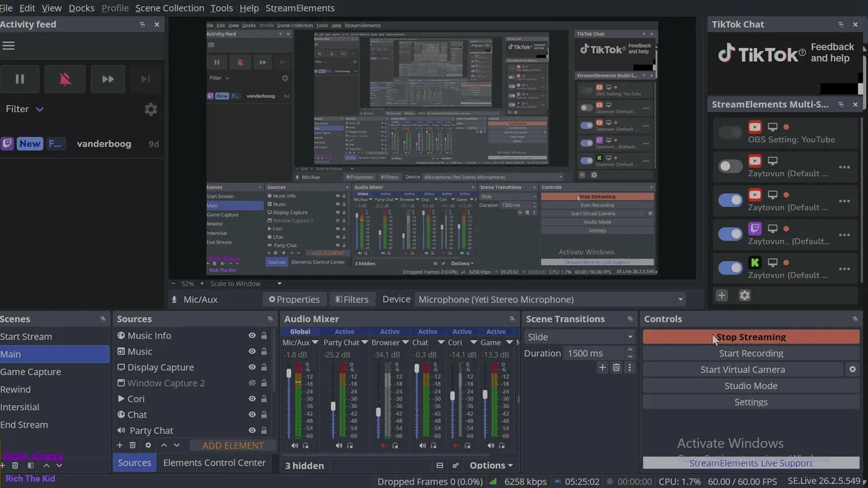The image size is (868, 488).
Task: Open Virtual Camera configuration gear
Action: pyautogui.click(x=852, y=369)
